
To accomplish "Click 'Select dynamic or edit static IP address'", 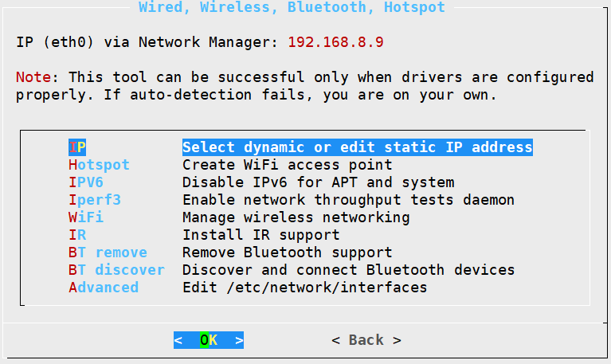I will tap(358, 147).
